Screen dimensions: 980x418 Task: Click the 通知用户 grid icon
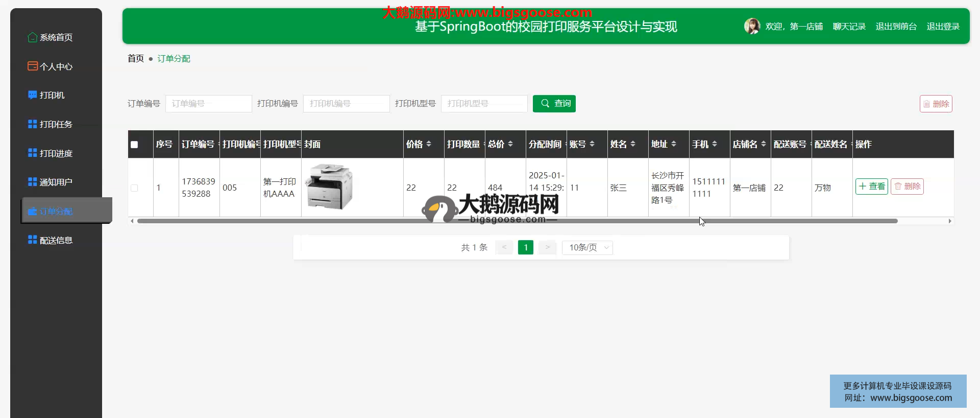32,182
